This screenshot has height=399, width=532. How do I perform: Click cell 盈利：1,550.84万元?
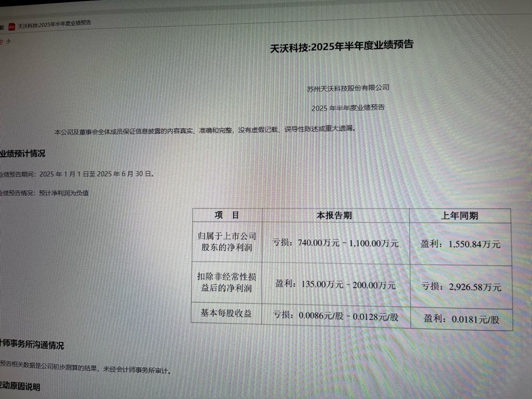point(460,244)
